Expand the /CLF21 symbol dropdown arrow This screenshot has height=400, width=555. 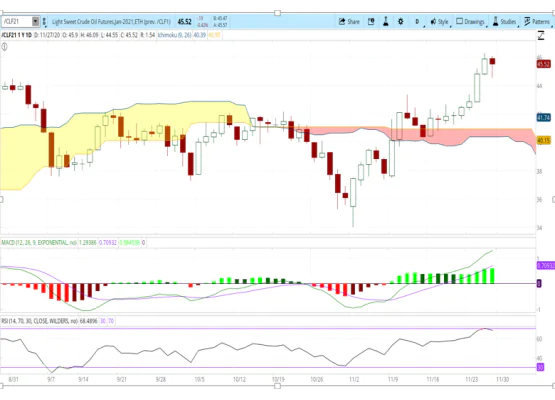(x=35, y=22)
